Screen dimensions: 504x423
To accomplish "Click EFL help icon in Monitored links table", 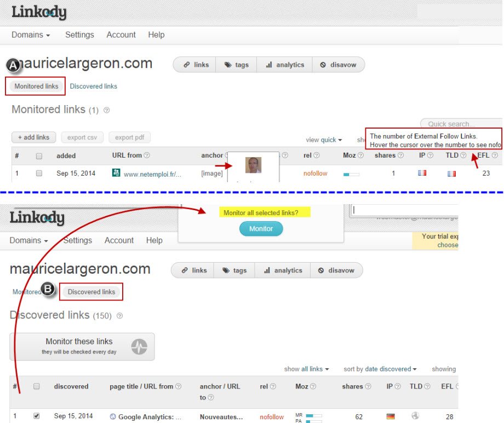I will (495, 155).
